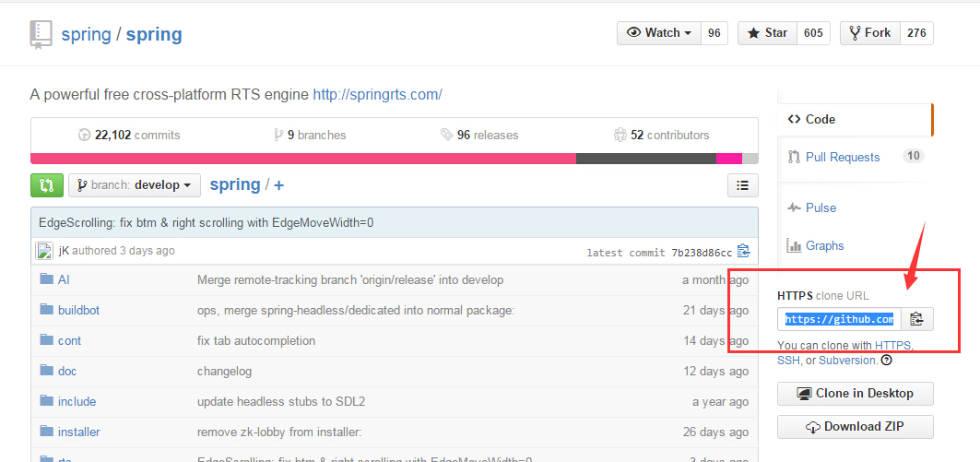Click the dark gray language bar segment

coord(646,159)
